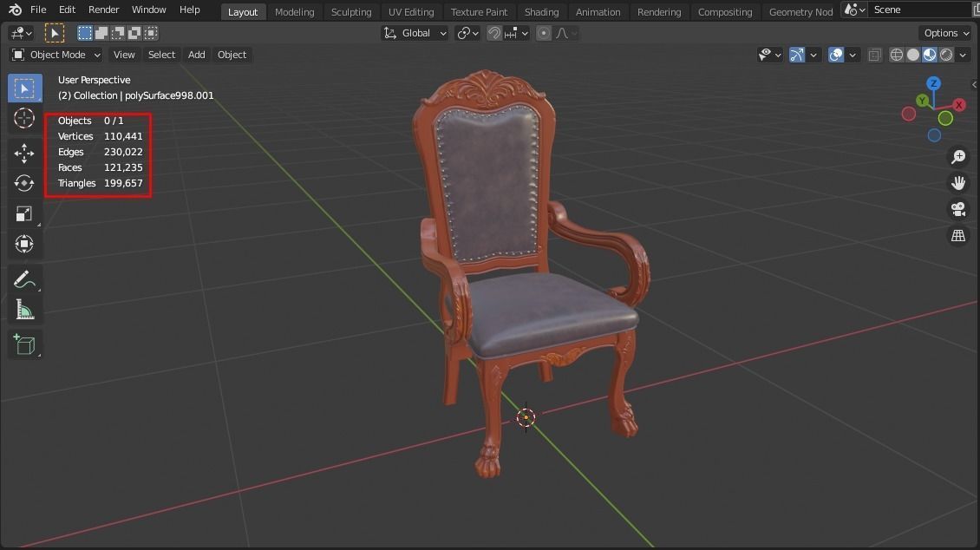The image size is (980, 550).
Task: Toggle viewport overlays
Action: click(836, 55)
